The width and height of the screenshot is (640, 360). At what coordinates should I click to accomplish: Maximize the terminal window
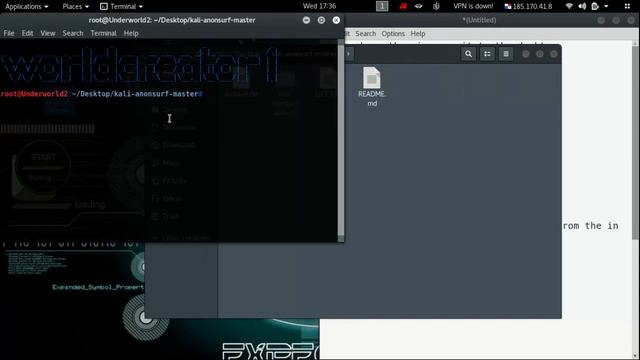click(x=321, y=20)
